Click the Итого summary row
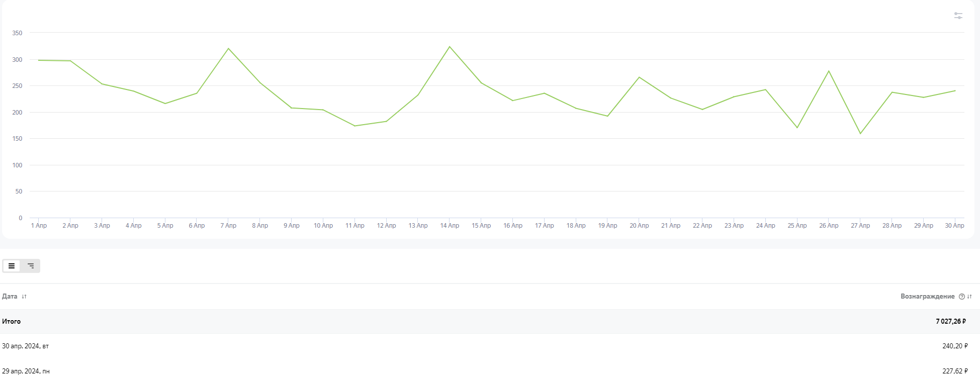Viewport: 980px width, 382px height. (12, 321)
